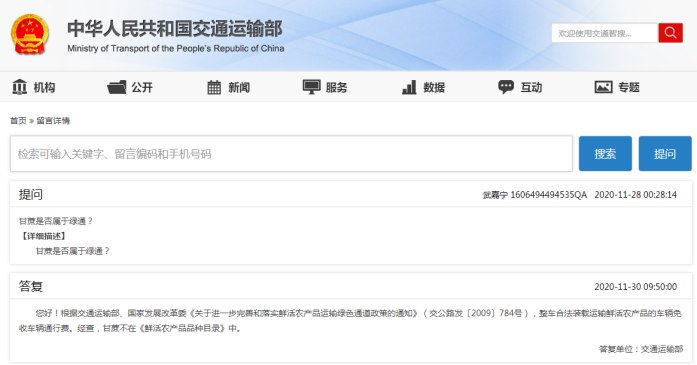Viewport: 697px width, 365px height.
Task: Click the blue 提问 button
Action: coord(665,153)
